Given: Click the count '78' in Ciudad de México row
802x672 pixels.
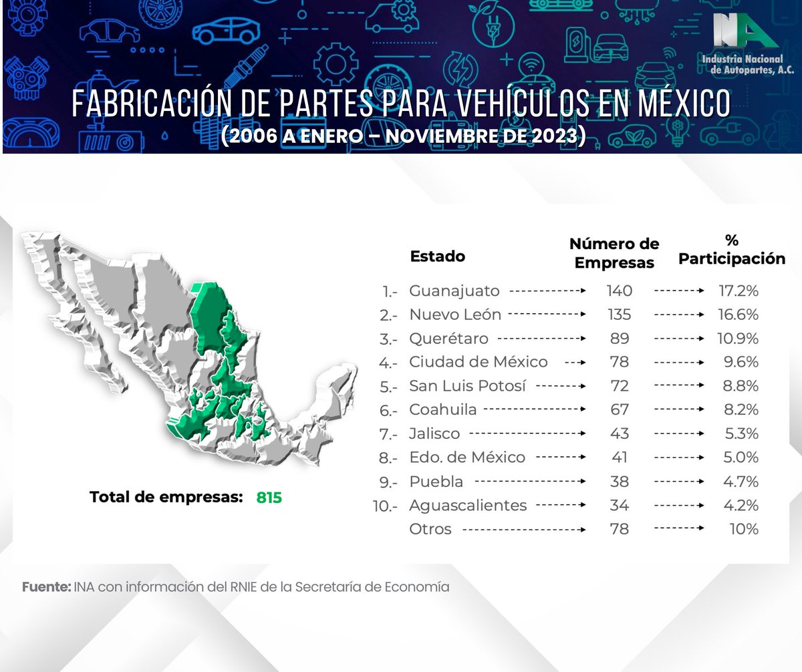Looking at the screenshot, I should (x=620, y=362).
